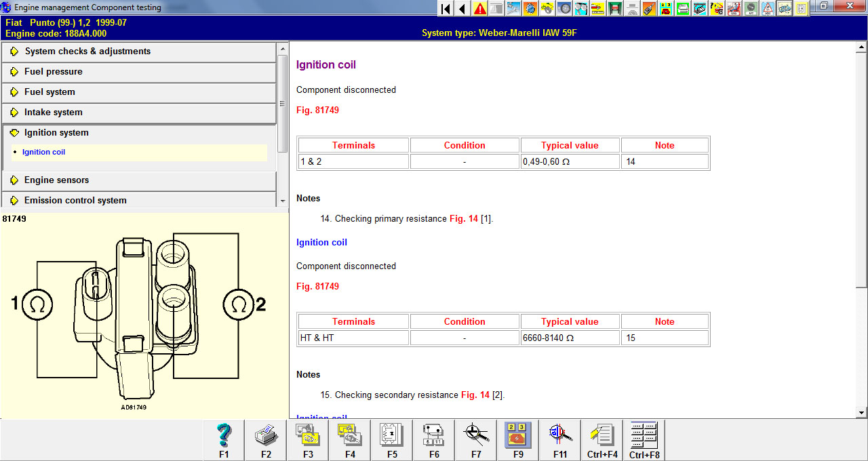Open the first Fig. 81749 link

(317, 111)
